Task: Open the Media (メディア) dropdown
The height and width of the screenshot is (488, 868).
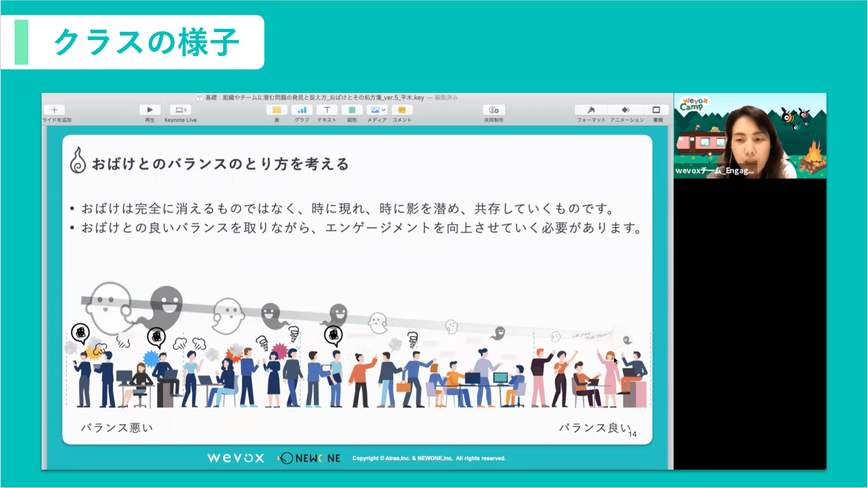Action: 377,110
